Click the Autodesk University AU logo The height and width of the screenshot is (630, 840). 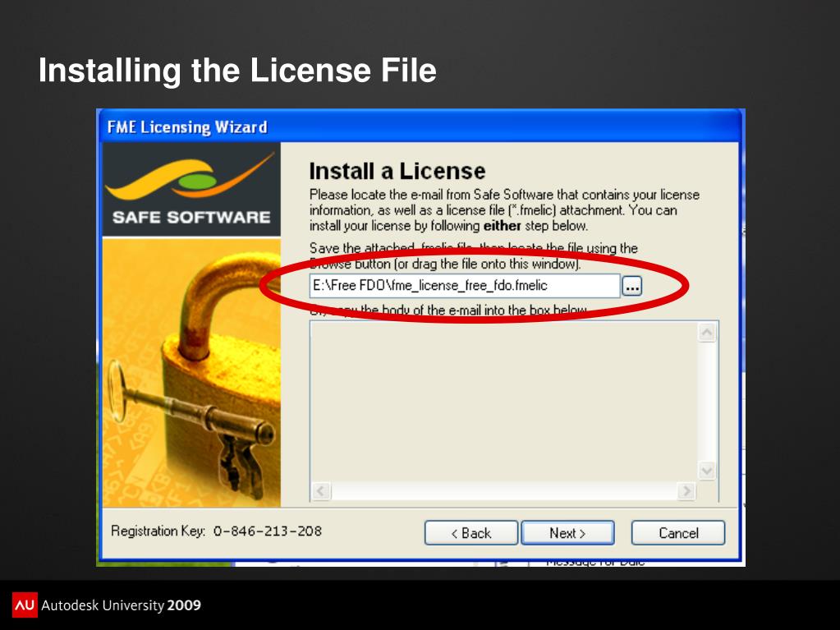pos(25,605)
